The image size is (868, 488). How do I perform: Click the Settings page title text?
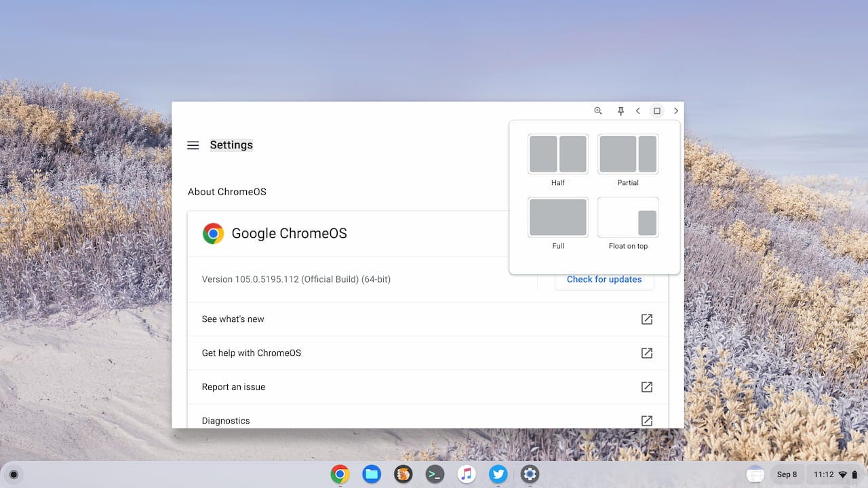(x=231, y=145)
